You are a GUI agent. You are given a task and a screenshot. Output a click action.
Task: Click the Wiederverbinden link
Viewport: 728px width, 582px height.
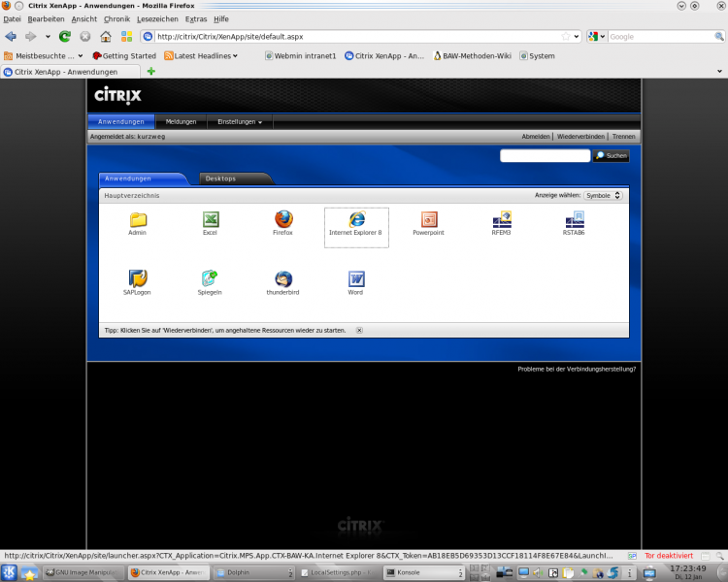[x=580, y=137]
